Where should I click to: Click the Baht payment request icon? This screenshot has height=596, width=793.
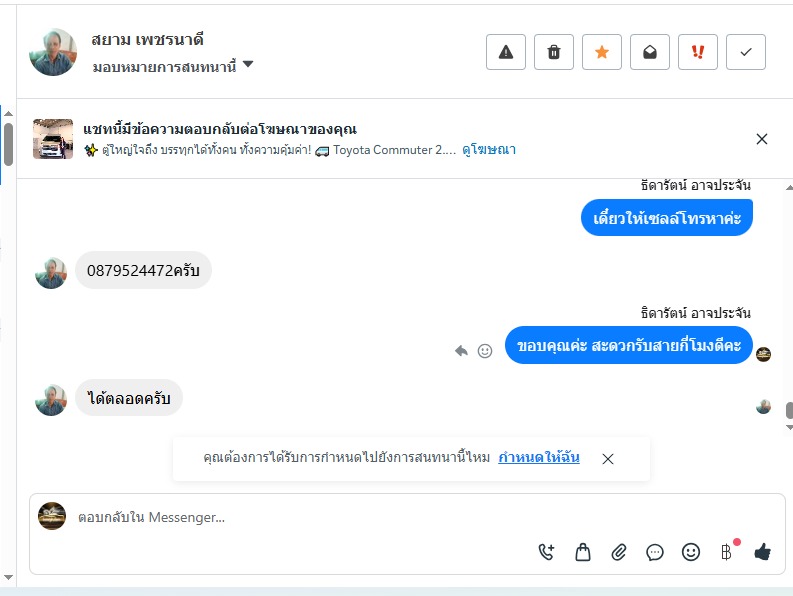727,551
